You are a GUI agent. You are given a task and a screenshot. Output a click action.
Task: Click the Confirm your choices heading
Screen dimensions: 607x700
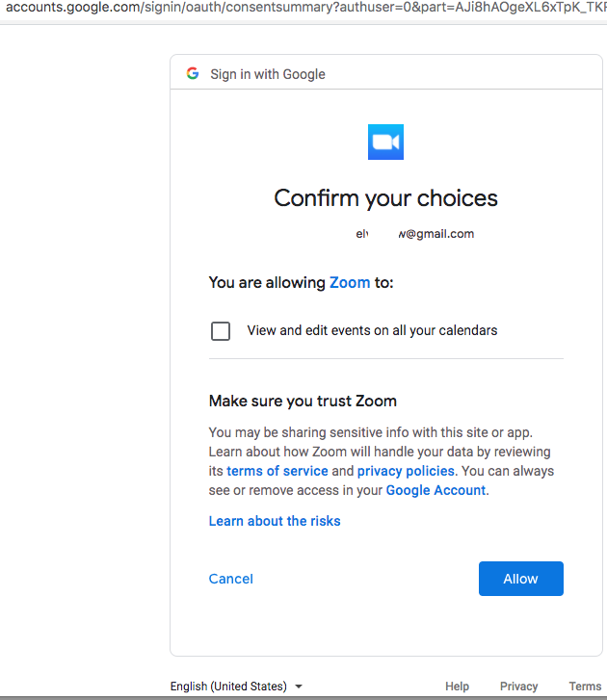coord(386,198)
